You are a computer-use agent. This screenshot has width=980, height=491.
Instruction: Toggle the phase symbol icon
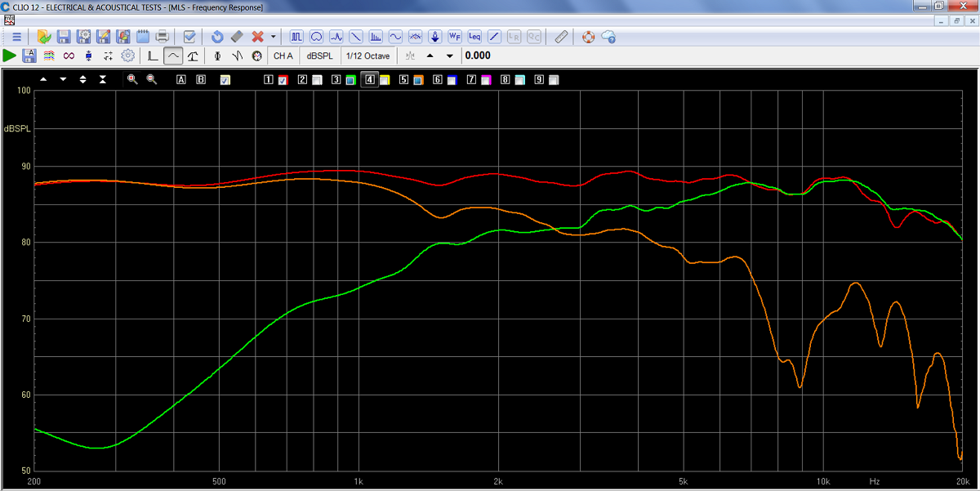pyautogui.click(x=217, y=56)
